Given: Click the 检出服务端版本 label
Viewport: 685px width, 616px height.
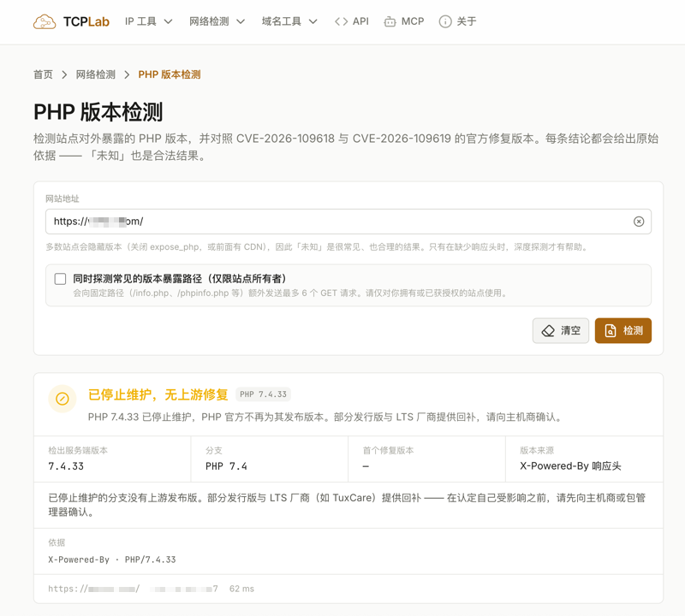Looking at the screenshot, I should tap(78, 451).
